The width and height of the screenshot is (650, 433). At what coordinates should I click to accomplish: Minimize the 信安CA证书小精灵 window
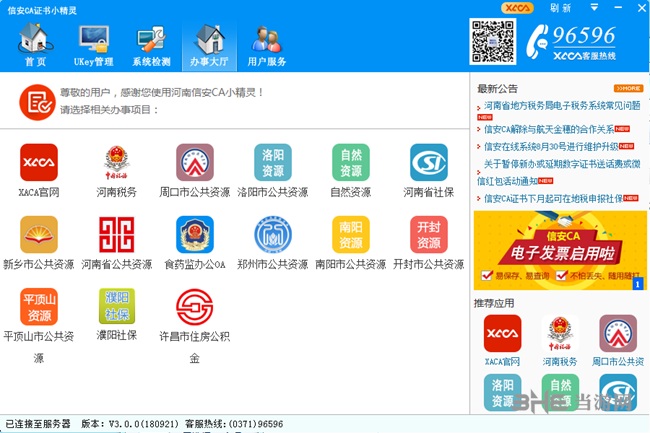pyautogui.click(x=618, y=8)
